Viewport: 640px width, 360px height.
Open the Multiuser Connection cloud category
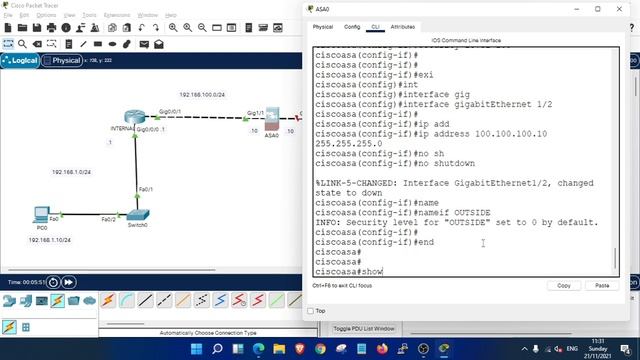pyautogui.click(x=89, y=301)
